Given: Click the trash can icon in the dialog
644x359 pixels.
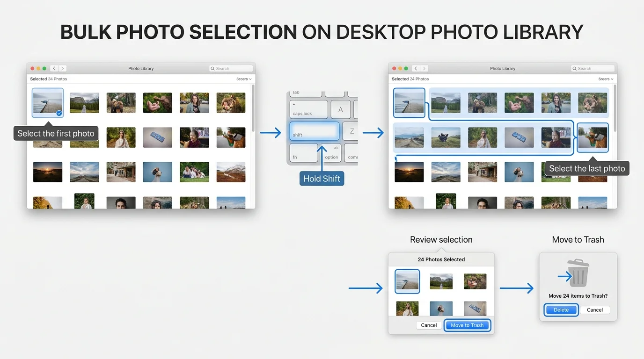Looking at the screenshot, I should (x=578, y=273).
